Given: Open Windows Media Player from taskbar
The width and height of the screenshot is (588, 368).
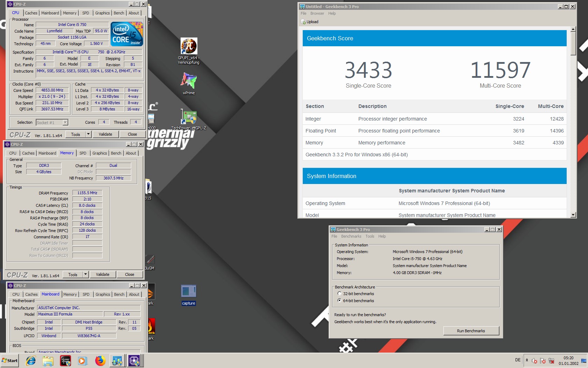Looking at the screenshot, I should pos(82,360).
